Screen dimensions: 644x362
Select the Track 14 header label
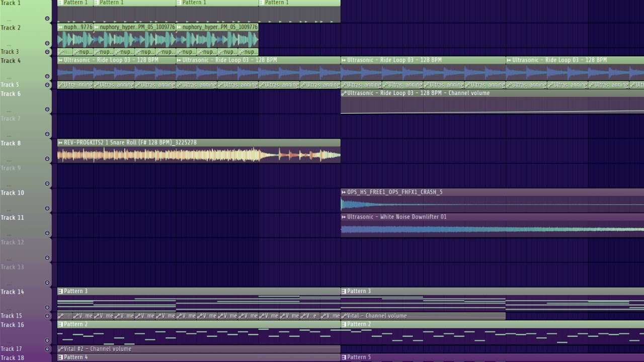point(12,292)
